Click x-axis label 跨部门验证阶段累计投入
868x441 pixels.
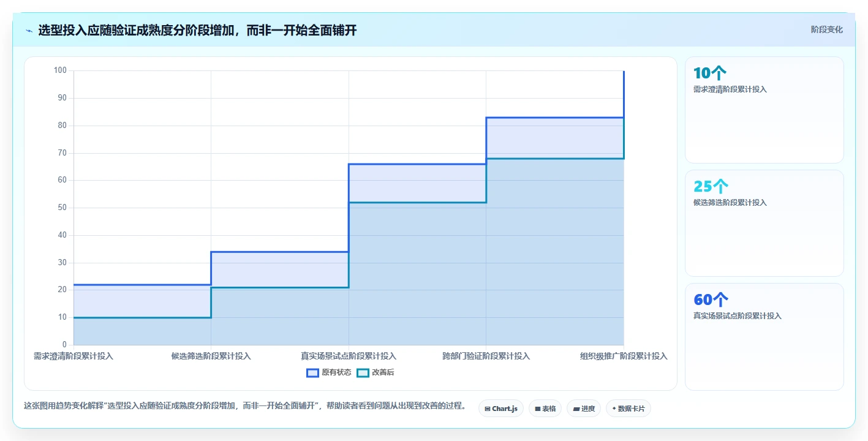[x=486, y=356]
